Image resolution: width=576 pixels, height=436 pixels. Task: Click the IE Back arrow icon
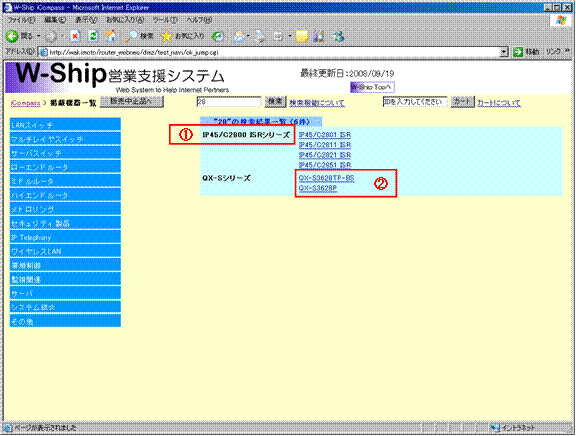[x=12, y=36]
